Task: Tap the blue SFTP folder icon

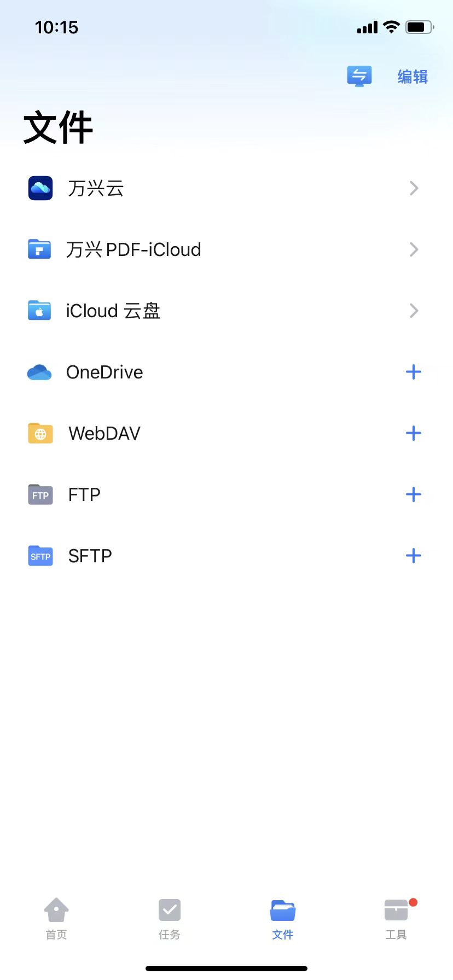Action: point(40,556)
